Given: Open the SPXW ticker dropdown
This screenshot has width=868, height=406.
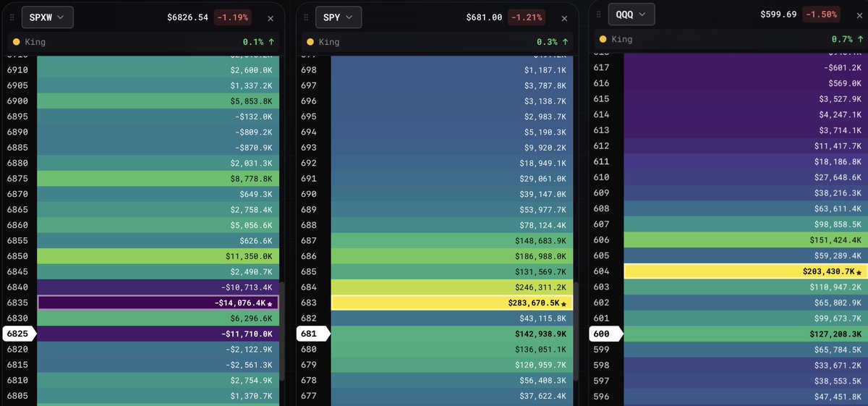Looking at the screenshot, I should point(47,17).
